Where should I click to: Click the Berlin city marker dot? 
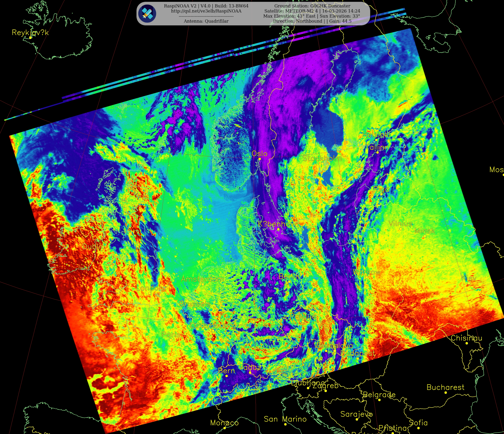(x=289, y=282)
